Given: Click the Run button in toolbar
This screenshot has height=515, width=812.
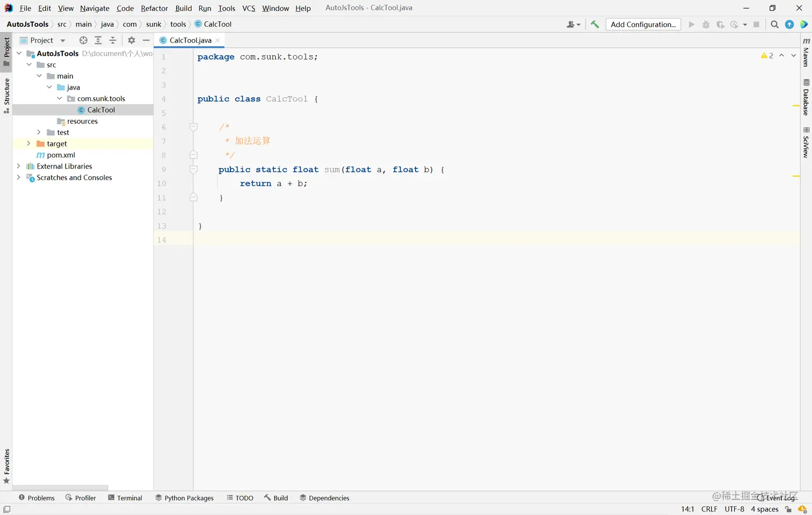Looking at the screenshot, I should pos(692,24).
